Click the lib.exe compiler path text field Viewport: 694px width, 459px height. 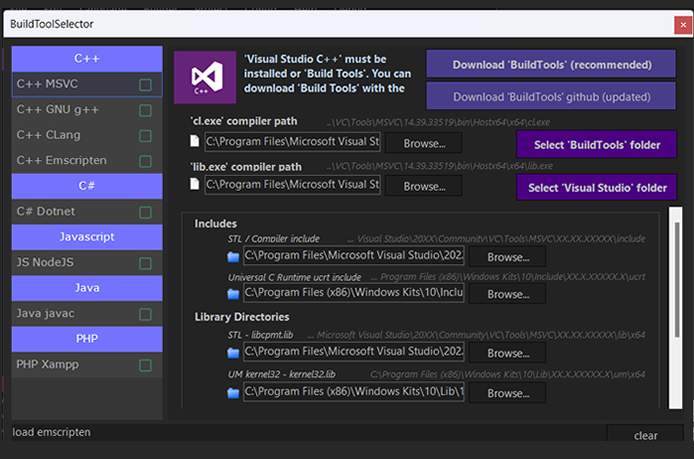292,185
